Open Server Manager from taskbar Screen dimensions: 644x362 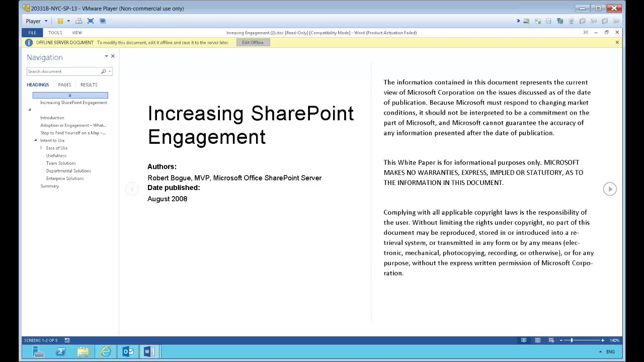point(38,352)
